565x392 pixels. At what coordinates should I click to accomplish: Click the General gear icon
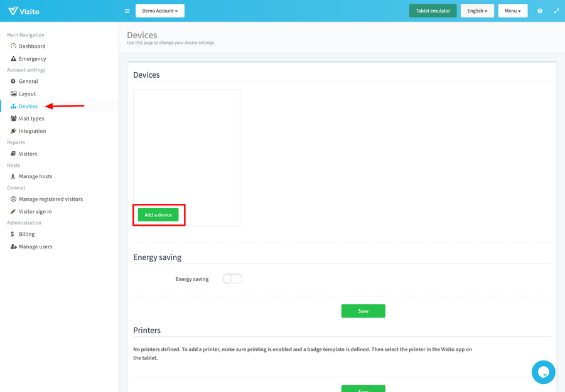pyautogui.click(x=13, y=82)
